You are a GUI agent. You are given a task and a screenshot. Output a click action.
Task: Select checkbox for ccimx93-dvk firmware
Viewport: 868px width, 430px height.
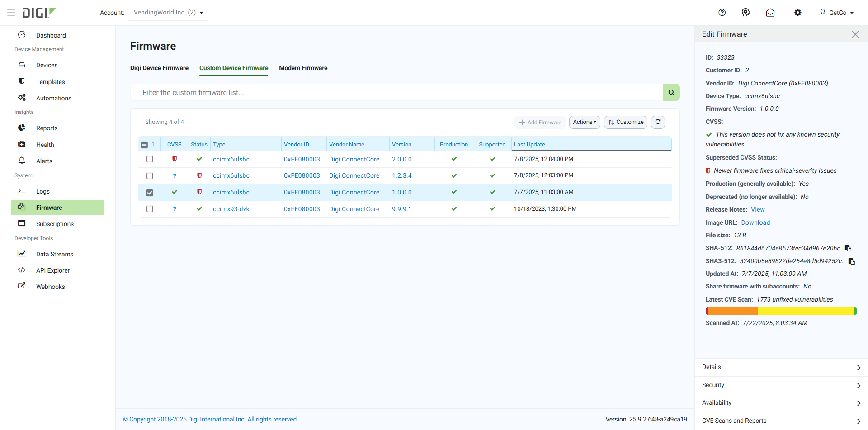pos(150,209)
